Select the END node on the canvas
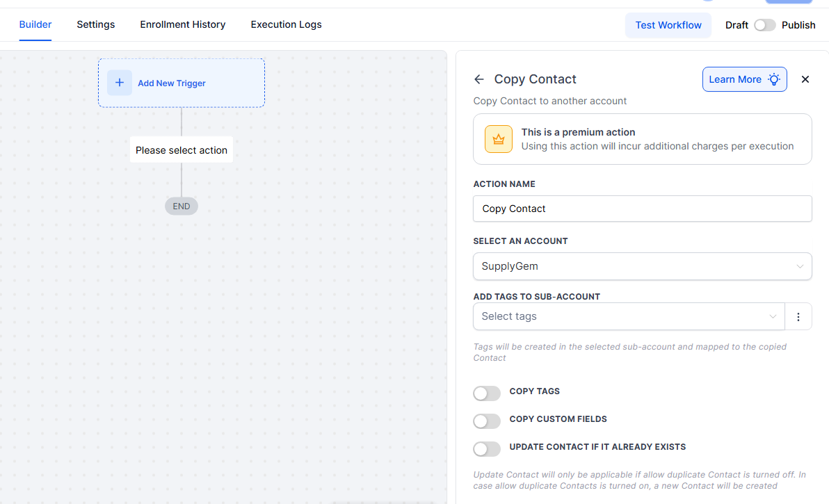 coord(181,206)
